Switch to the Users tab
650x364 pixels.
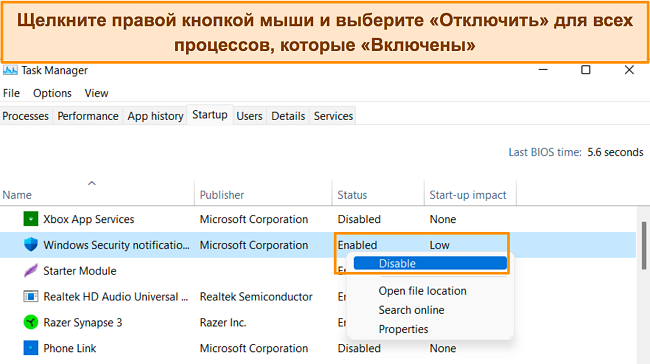pyautogui.click(x=250, y=116)
